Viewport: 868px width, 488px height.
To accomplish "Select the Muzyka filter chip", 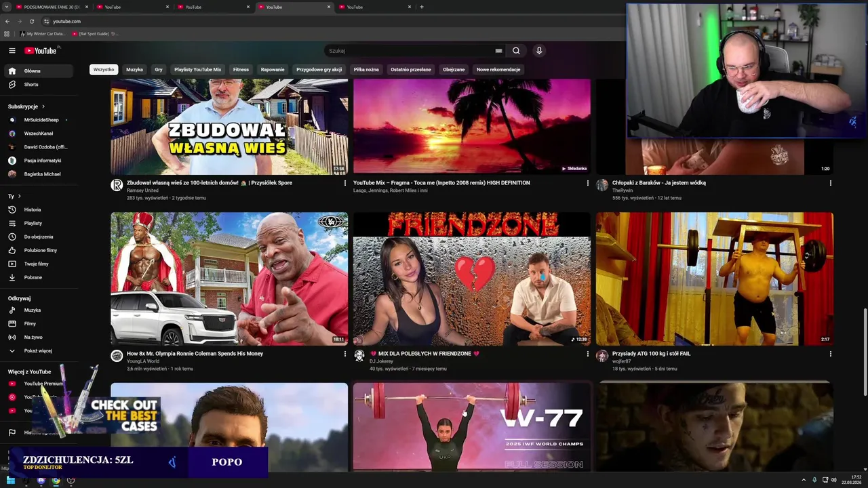I will coord(134,69).
